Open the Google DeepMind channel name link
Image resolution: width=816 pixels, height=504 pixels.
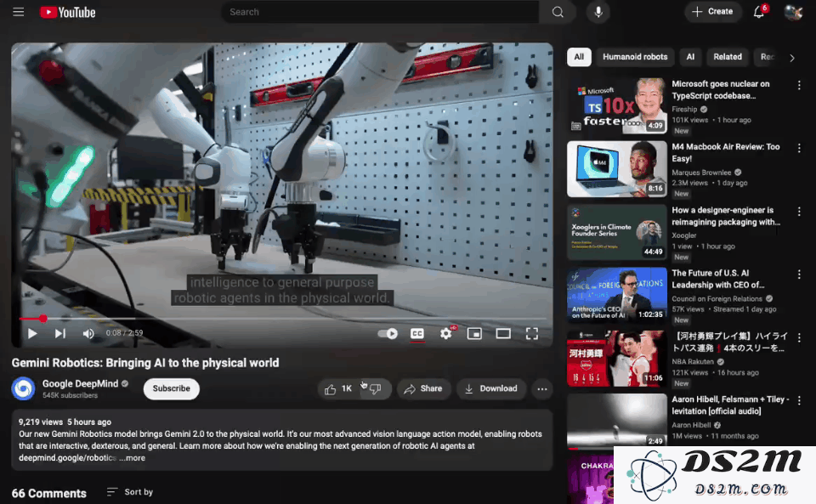pos(80,384)
